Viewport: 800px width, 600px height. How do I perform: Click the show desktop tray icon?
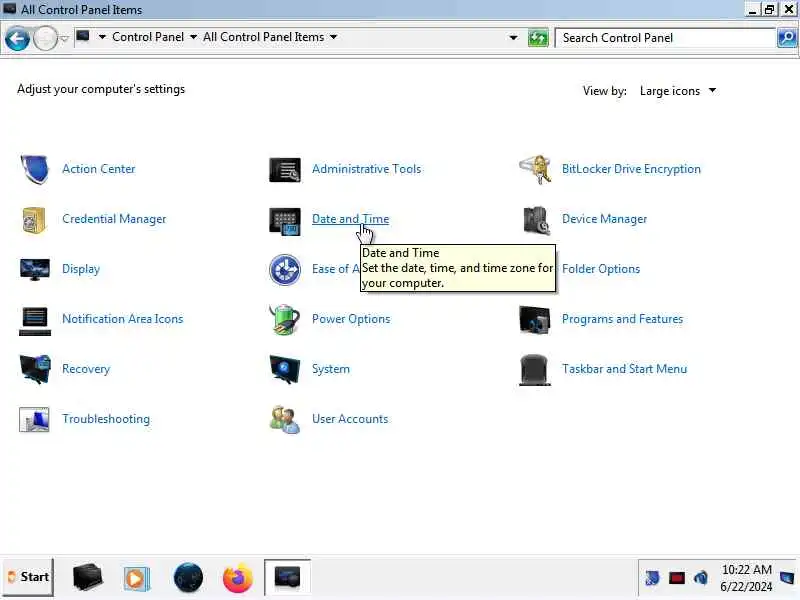pos(787,578)
